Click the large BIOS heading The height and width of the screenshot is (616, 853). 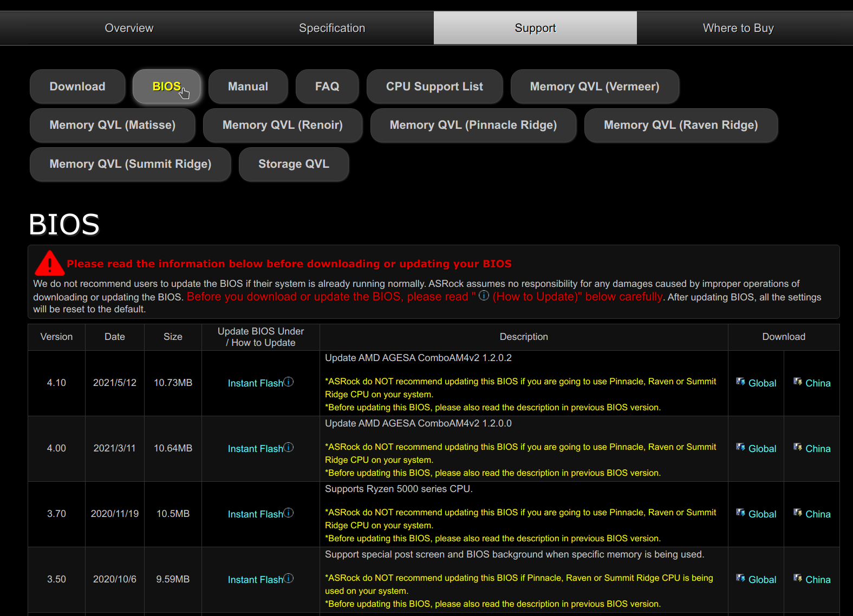point(64,224)
